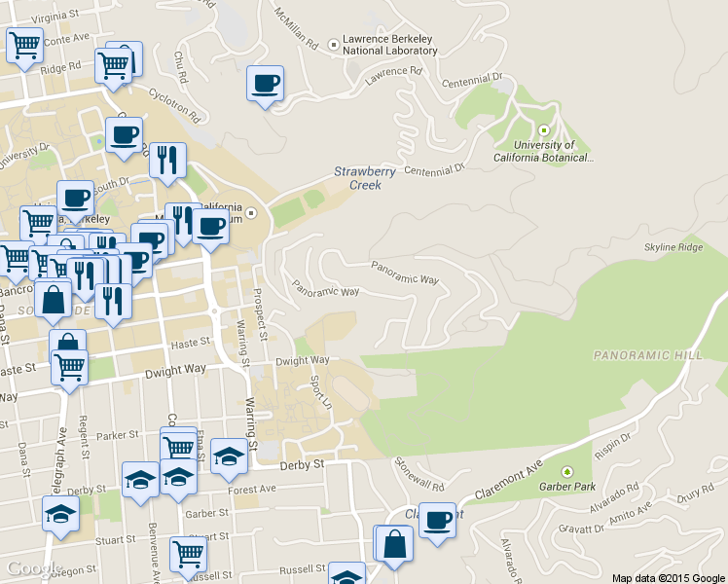Click the 'Sport Ln' street label
728x584 pixels.
pos(321,392)
